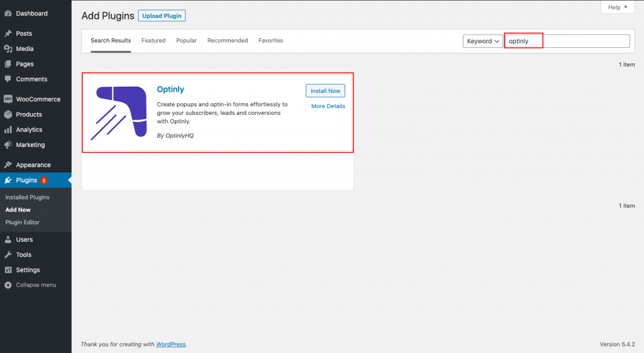Open the Users menu label
The width and height of the screenshot is (644, 353).
[25, 239]
